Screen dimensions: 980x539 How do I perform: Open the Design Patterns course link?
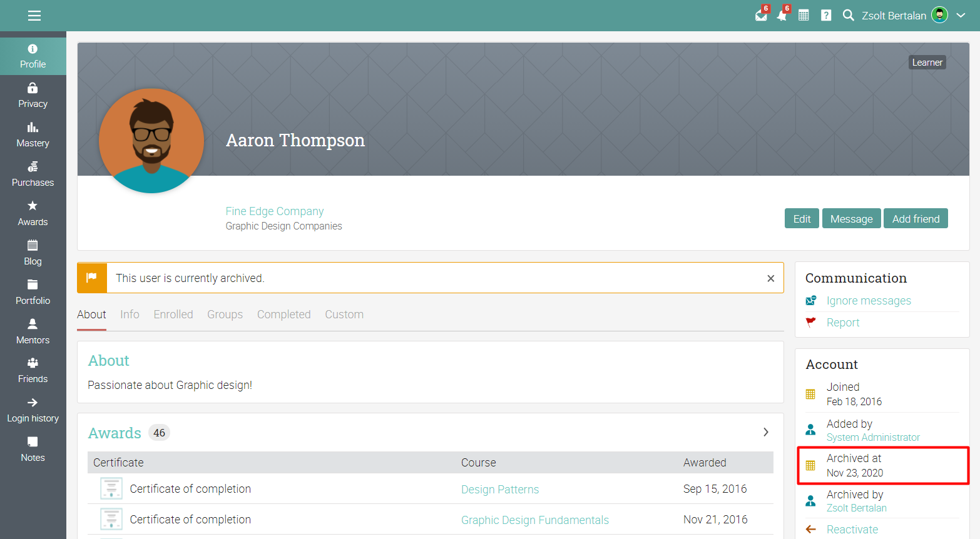pyautogui.click(x=500, y=490)
